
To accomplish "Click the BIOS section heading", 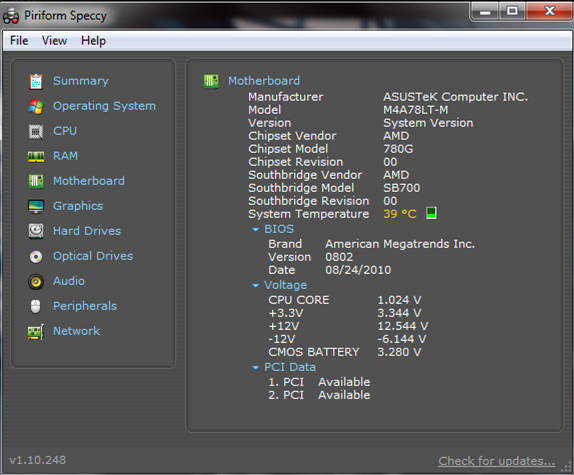I will pos(279,229).
